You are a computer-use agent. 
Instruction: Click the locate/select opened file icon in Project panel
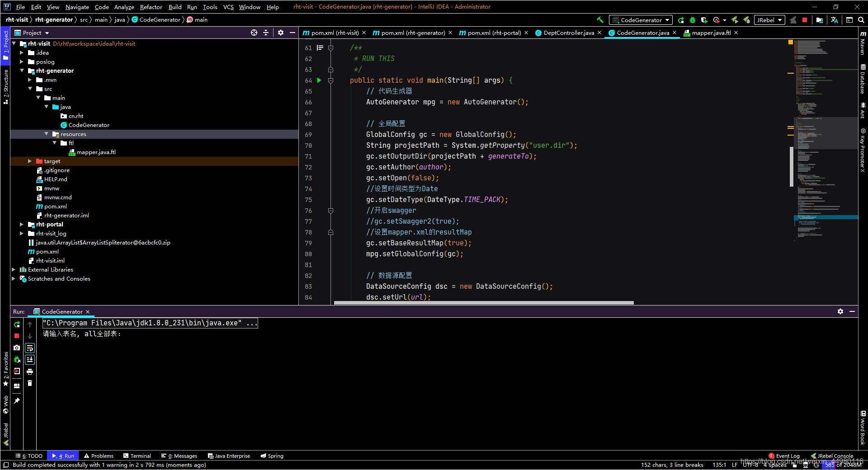tap(254, 33)
